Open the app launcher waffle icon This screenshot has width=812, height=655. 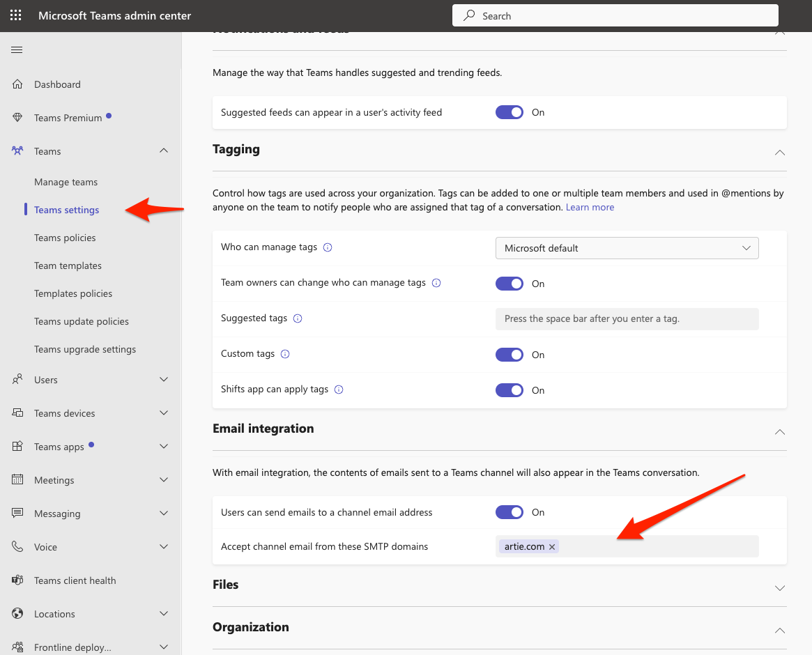coord(16,15)
